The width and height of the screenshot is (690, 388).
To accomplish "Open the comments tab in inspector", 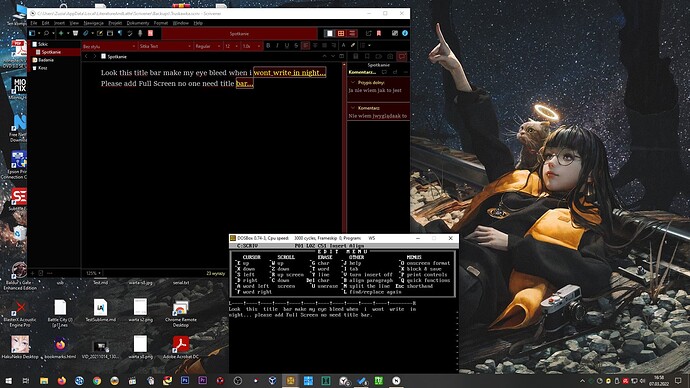I will [x=402, y=56].
